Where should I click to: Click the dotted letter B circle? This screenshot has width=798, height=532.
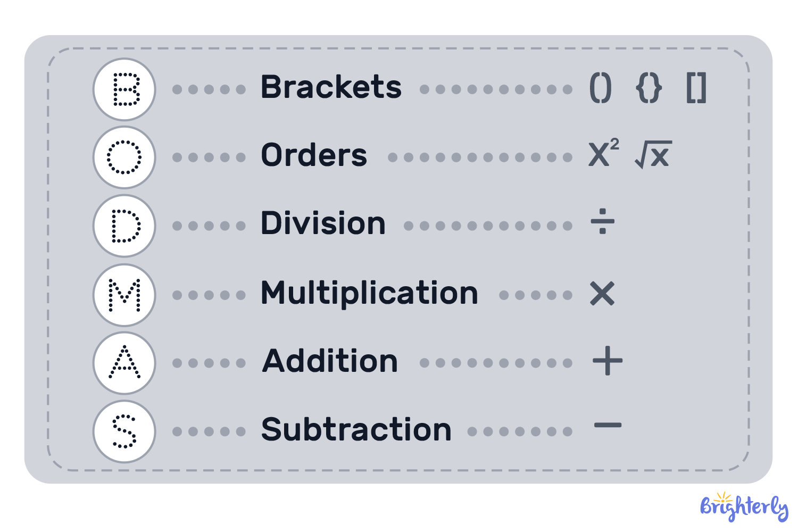coord(124,89)
